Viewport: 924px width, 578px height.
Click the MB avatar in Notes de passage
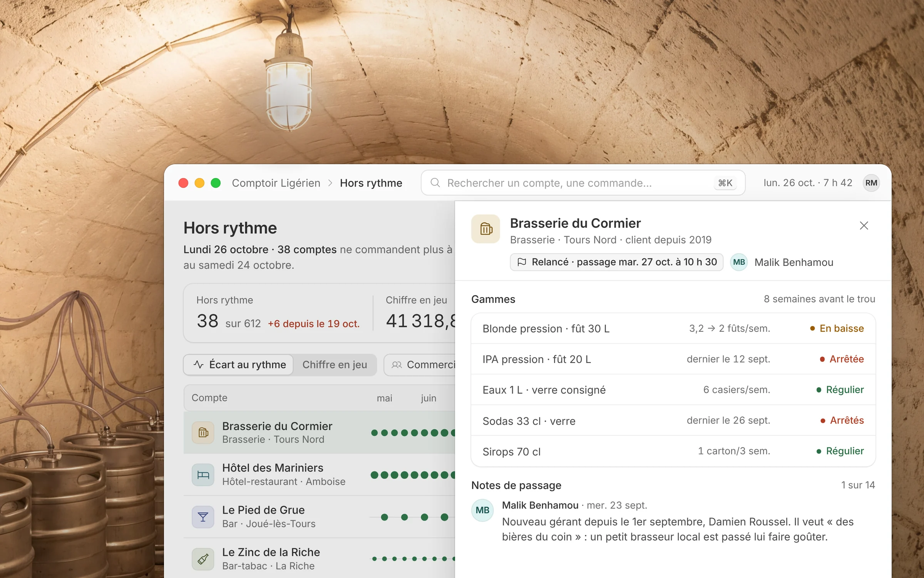(x=482, y=510)
